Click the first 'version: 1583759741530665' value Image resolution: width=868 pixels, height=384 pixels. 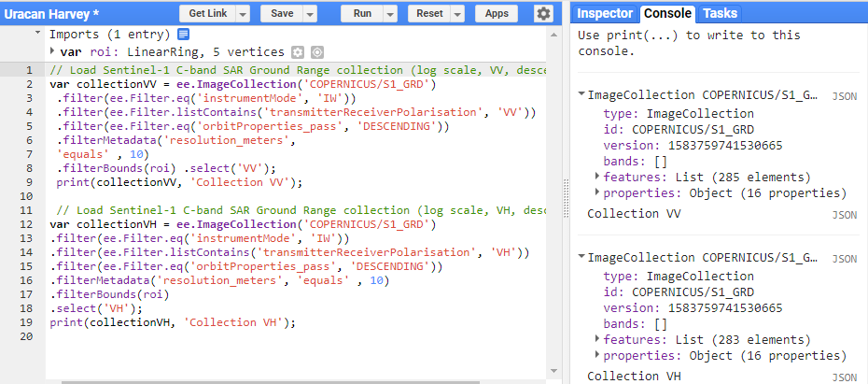tap(725, 146)
